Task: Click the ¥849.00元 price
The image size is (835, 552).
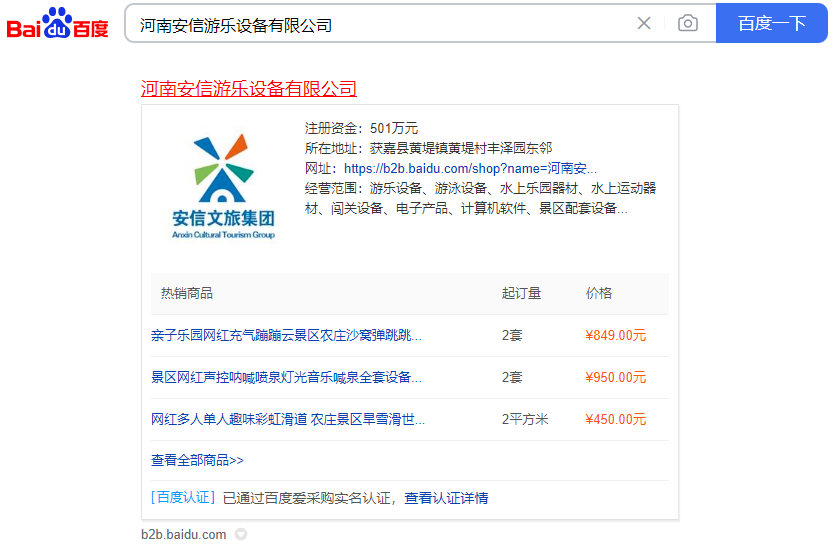Action: pyautogui.click(x=615, y=335)
